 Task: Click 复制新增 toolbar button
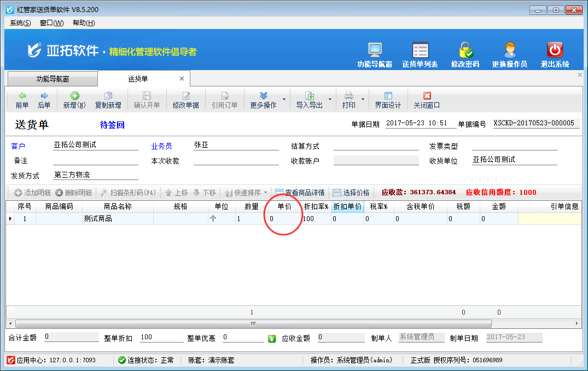pyautogui.click(x=108, y=100)
